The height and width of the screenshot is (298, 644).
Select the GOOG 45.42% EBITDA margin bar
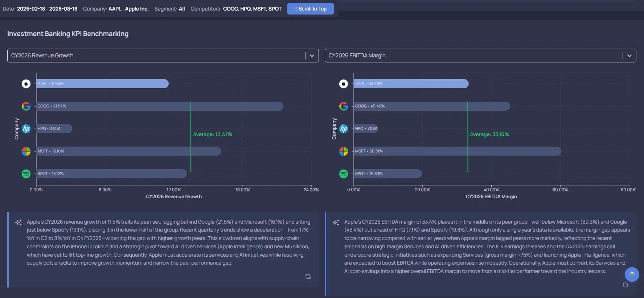432,106
